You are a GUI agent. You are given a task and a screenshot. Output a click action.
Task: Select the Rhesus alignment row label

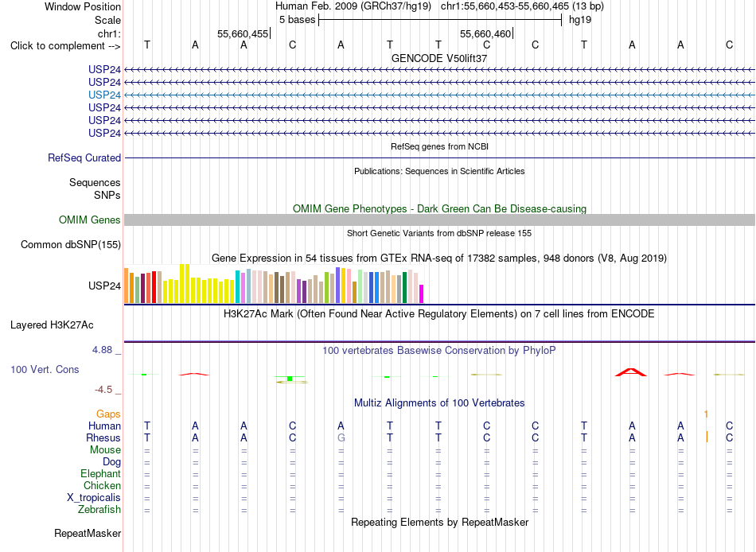[x=103, y=437]
